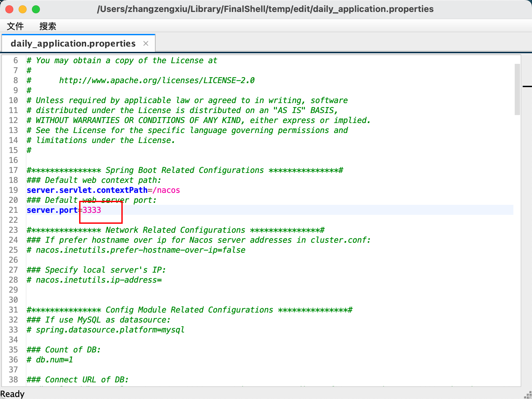
Task: Close the daily_application.properties tab
Action: point(146,44)
